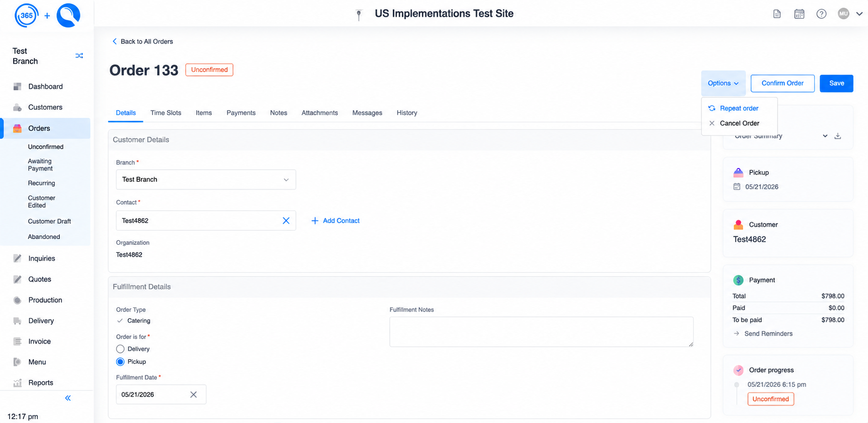
Task: Click the Save button
Action: click(x=837, y=83)
